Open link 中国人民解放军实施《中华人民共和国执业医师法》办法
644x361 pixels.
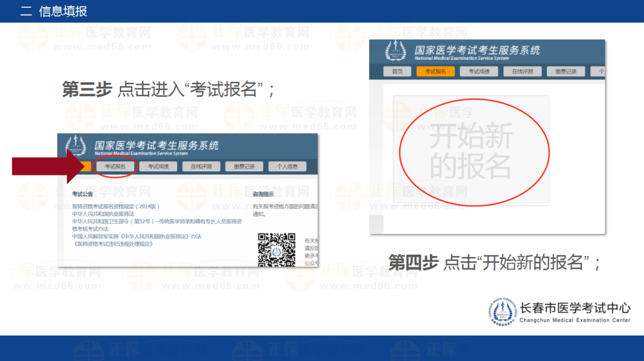137,236
